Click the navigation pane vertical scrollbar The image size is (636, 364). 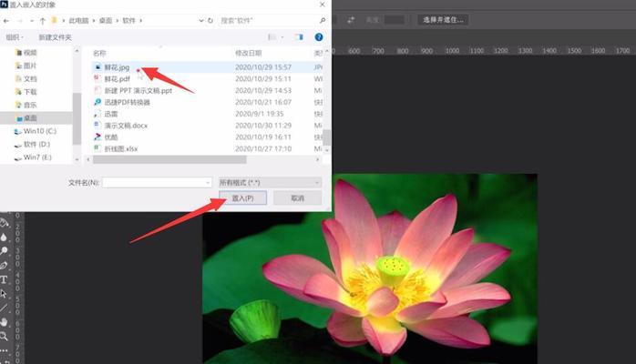[x=77, y=118]
